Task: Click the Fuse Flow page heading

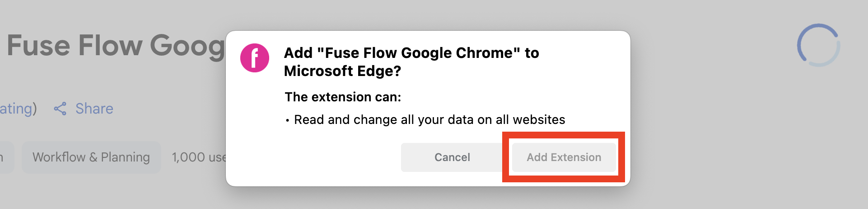Action: [x=115, y=45]
